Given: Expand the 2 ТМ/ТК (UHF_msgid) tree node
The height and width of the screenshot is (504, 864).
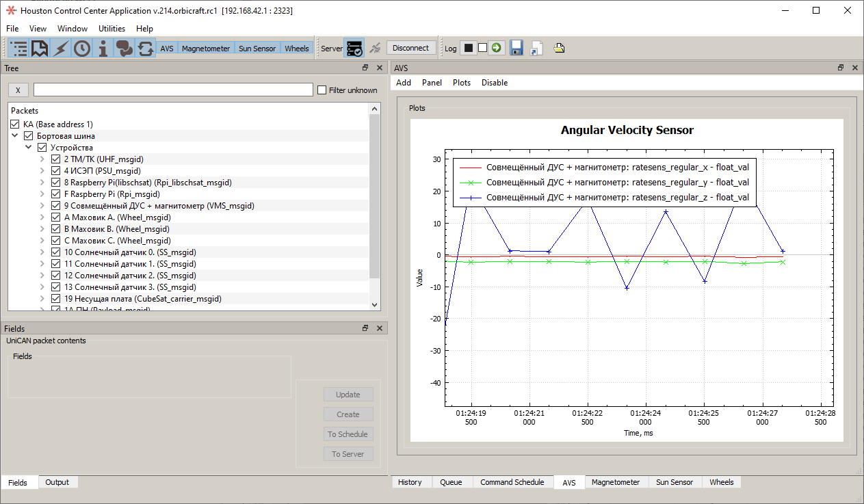Looking at the screenshot, I should 42,159.
